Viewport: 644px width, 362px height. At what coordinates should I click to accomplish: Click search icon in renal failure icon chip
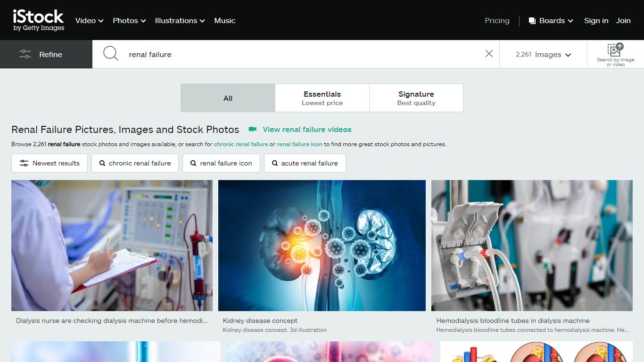[x=193, y=163]
